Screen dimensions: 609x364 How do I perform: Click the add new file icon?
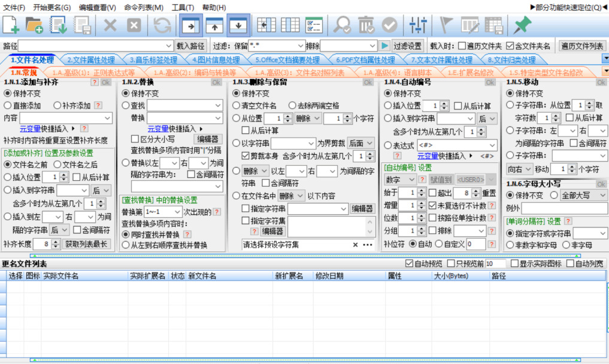[x=11, y=25]
